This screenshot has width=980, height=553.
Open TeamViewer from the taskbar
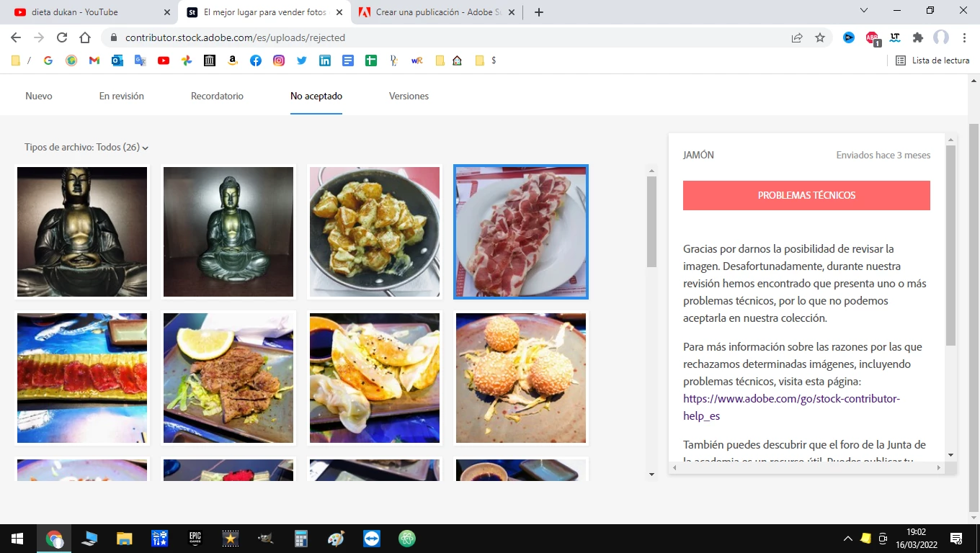372,538
